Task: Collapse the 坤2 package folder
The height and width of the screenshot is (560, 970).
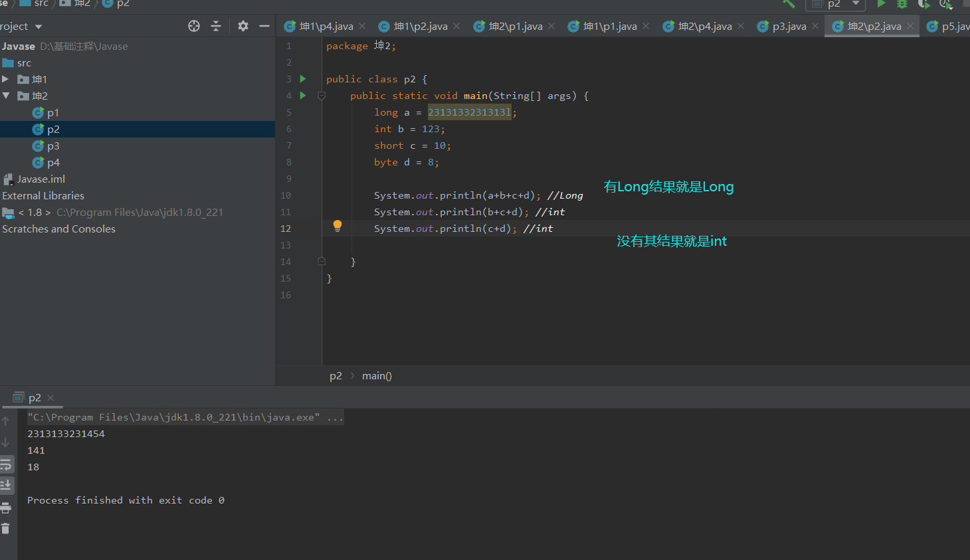Action: (5, 96)
